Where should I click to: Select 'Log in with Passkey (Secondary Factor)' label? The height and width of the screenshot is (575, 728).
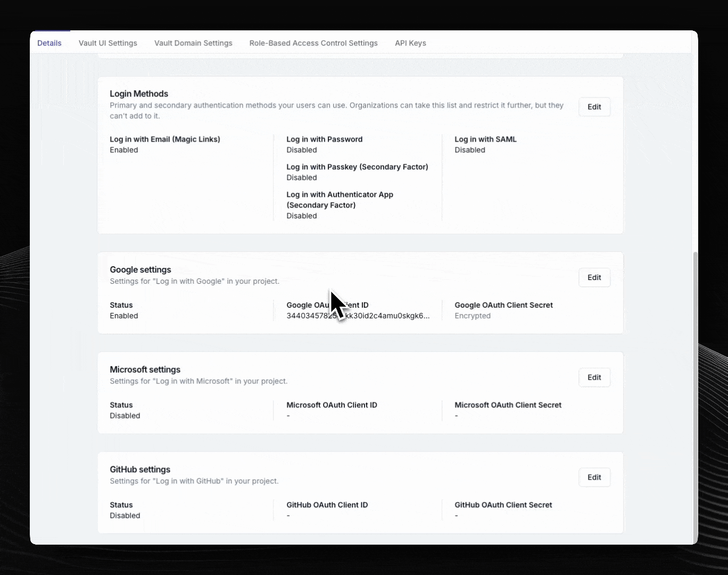pyautogui.click(x=357, y=167)
